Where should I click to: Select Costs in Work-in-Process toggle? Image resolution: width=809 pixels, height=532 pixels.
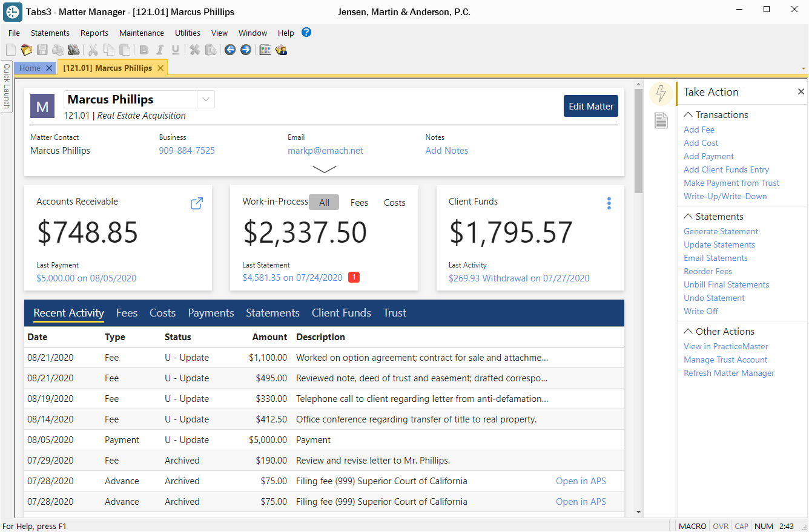click(395, 203)
